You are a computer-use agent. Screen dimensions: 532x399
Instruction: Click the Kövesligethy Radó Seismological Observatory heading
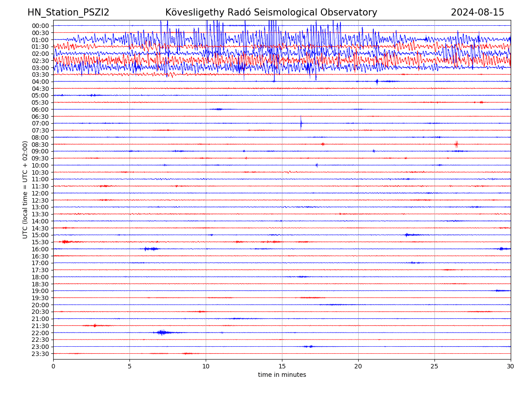271,12
